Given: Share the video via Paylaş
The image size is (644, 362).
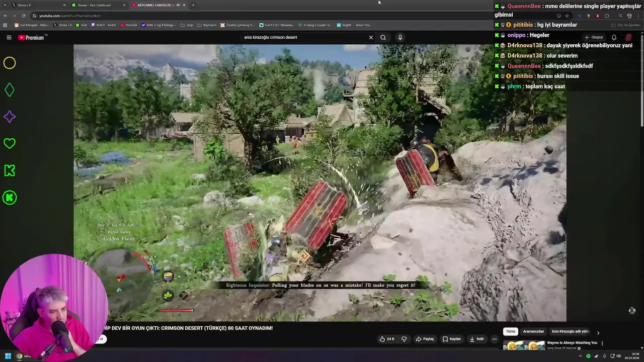Looking at the screenshot, I should pos(425,339).
